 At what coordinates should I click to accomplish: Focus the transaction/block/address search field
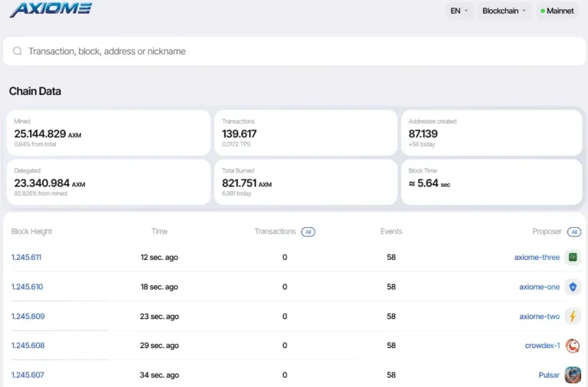(x=294, y=51)
